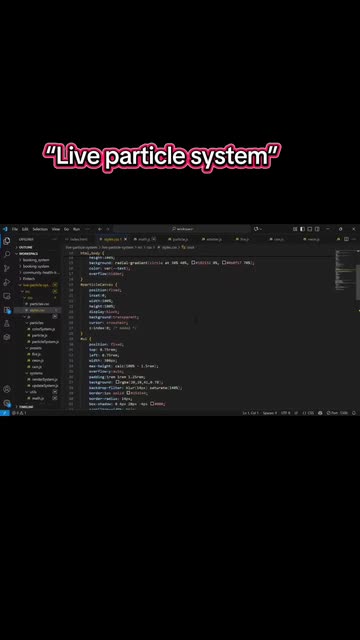Open the Run menu
This screenshot has width=360, height=640.
click(x=76, y=229)
